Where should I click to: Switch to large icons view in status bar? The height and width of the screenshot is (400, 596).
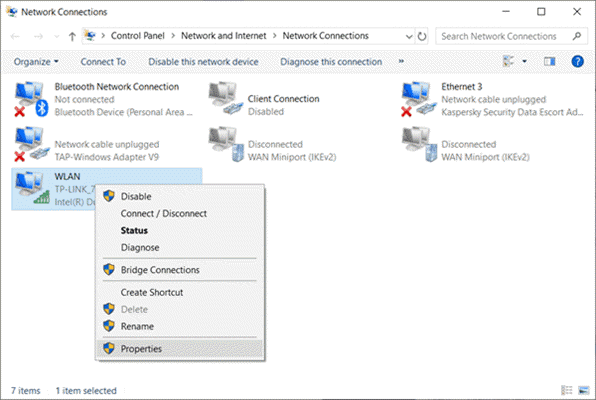click(x=583, y=390)
